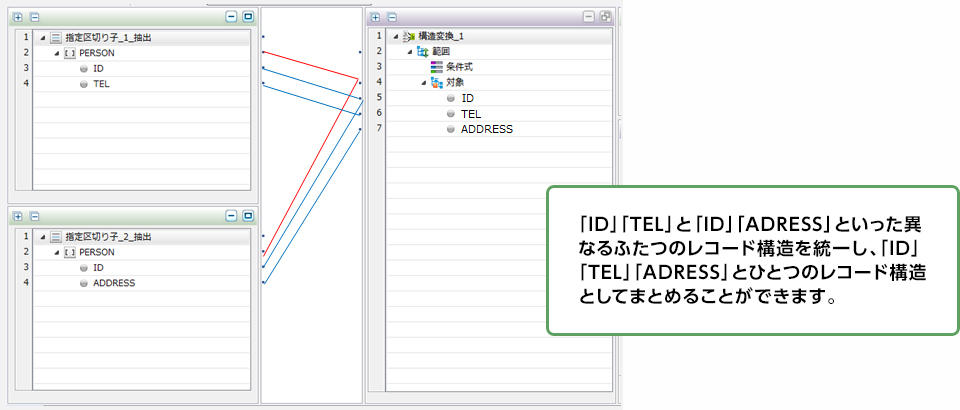Collapse PERSON node under 指定区切り子_2_抽出
The width and height of the screenshot is (960, 410).
coord(57,253)
